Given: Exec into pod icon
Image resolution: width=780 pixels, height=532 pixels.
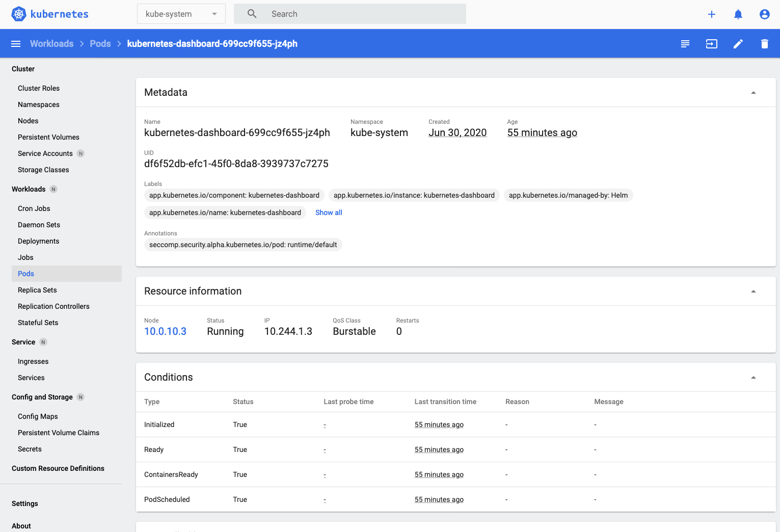Looking at the screenshot, I should (712, 44).
